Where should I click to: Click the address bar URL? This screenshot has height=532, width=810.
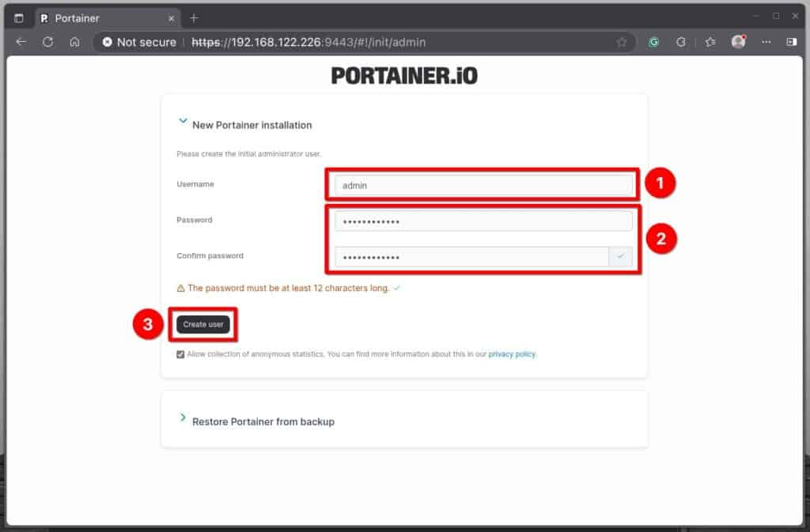(308, 43)
